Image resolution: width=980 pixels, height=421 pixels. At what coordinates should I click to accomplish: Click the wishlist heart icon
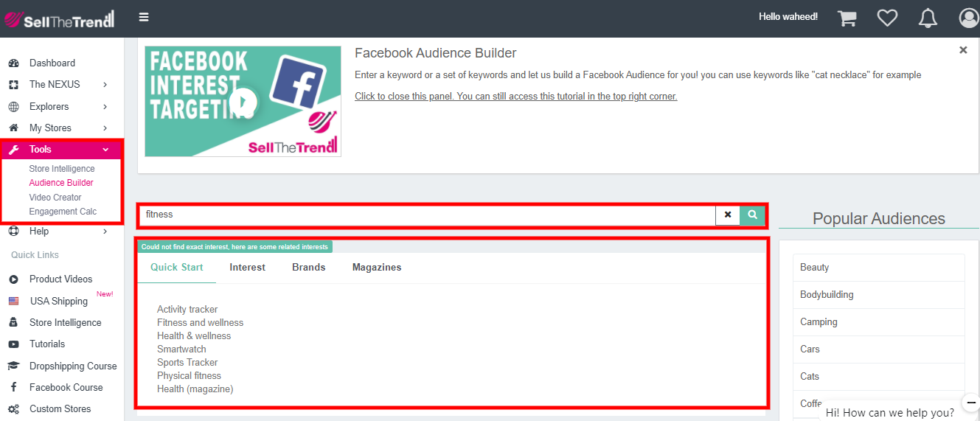tap(887, 18)
